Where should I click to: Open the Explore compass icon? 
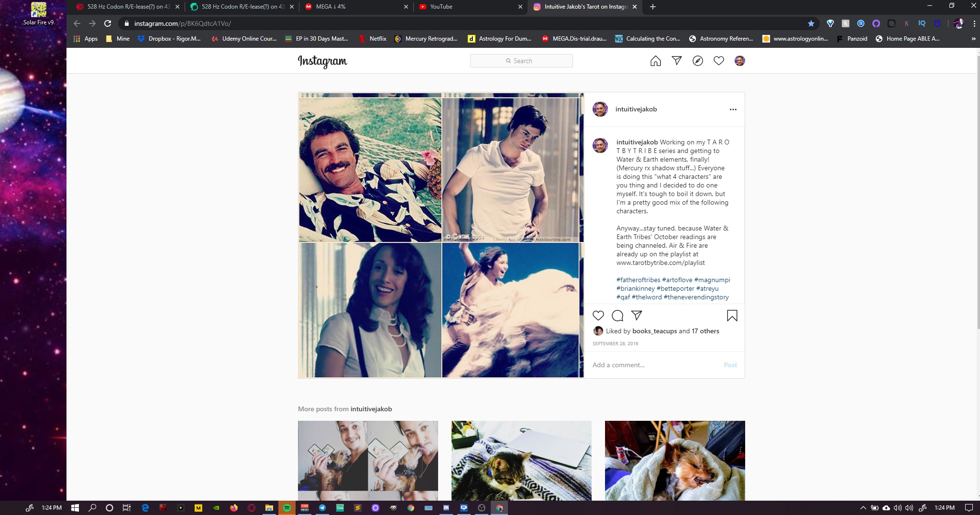tap(697, 61)
